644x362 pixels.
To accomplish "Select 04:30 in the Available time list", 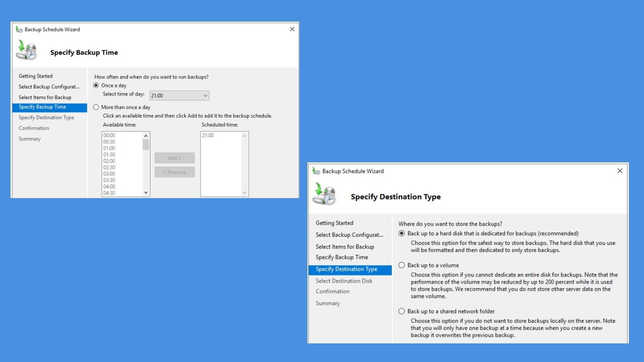I will pos(109,193).
